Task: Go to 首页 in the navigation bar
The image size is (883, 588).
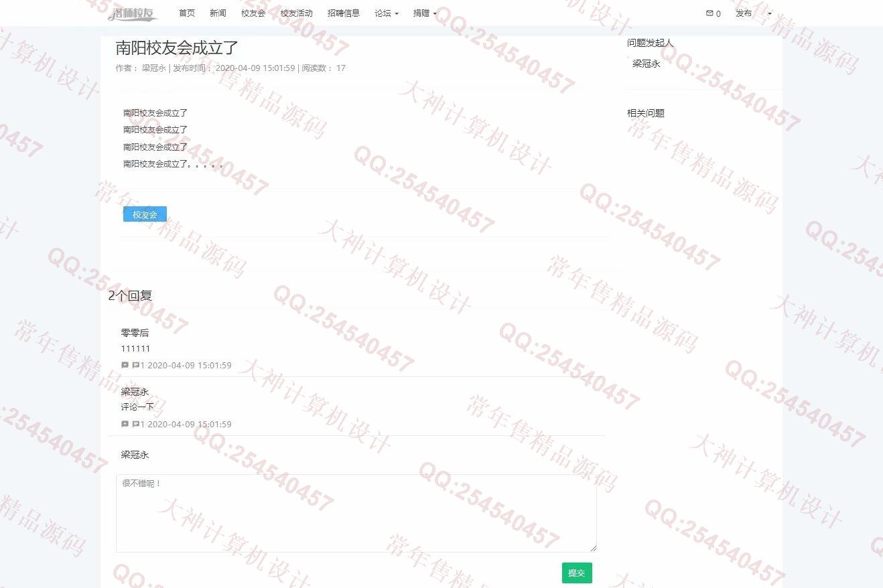Action: pyautogui.click(x=187, y=13)
